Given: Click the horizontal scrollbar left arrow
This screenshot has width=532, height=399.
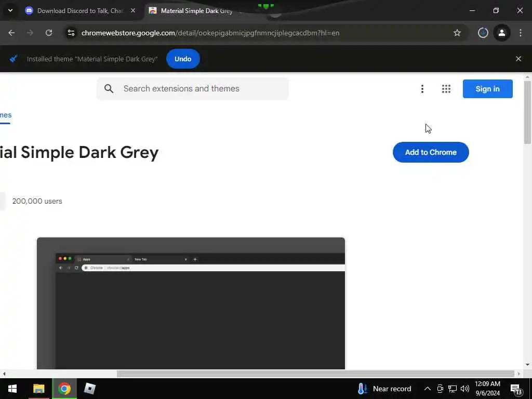Looking at the screenshot, I should coord(4,374).
